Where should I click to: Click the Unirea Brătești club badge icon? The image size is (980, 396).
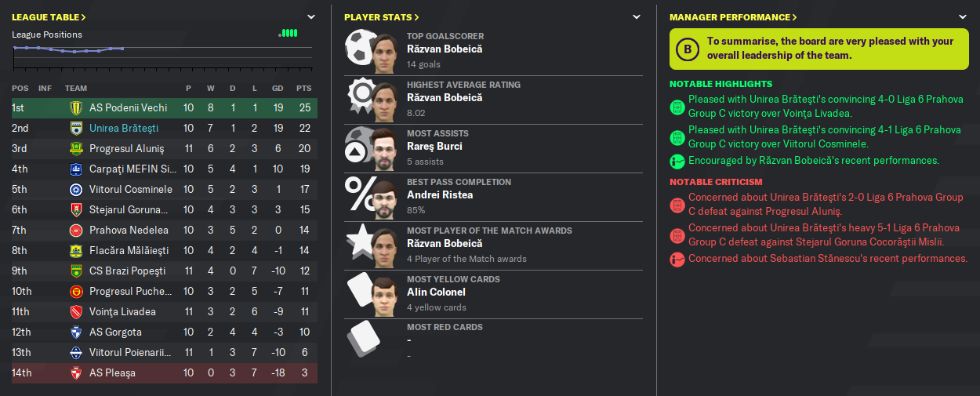[76, 129]
